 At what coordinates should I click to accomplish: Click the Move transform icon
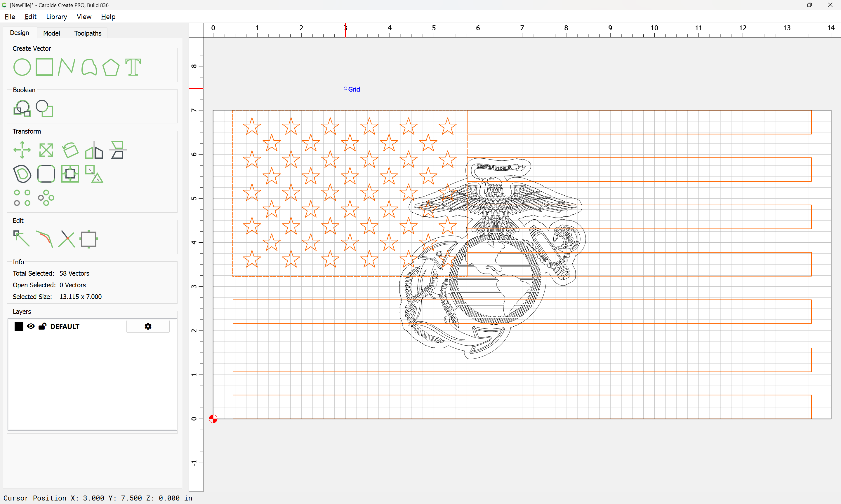pyautogui.click(x=22, y=150)
